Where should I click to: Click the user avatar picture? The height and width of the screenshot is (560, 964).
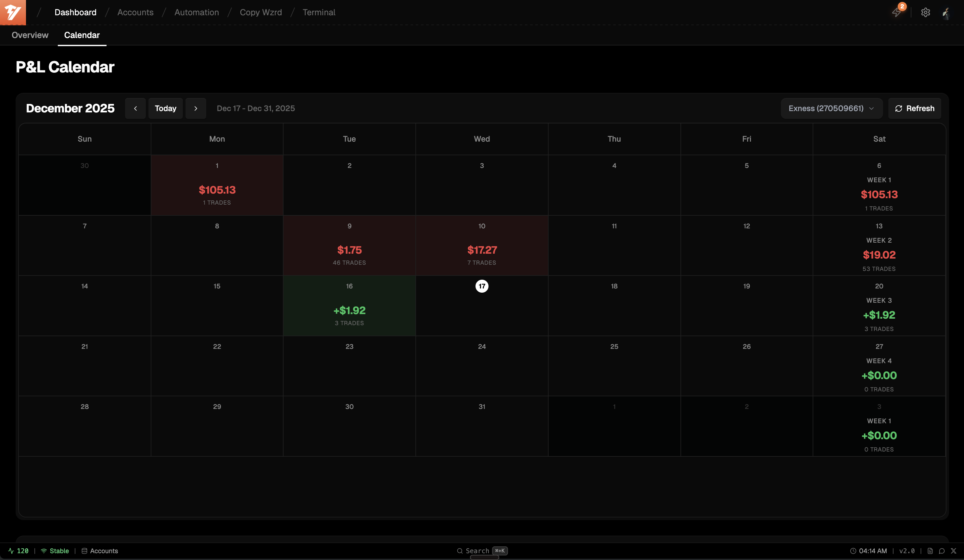point(947,12)
